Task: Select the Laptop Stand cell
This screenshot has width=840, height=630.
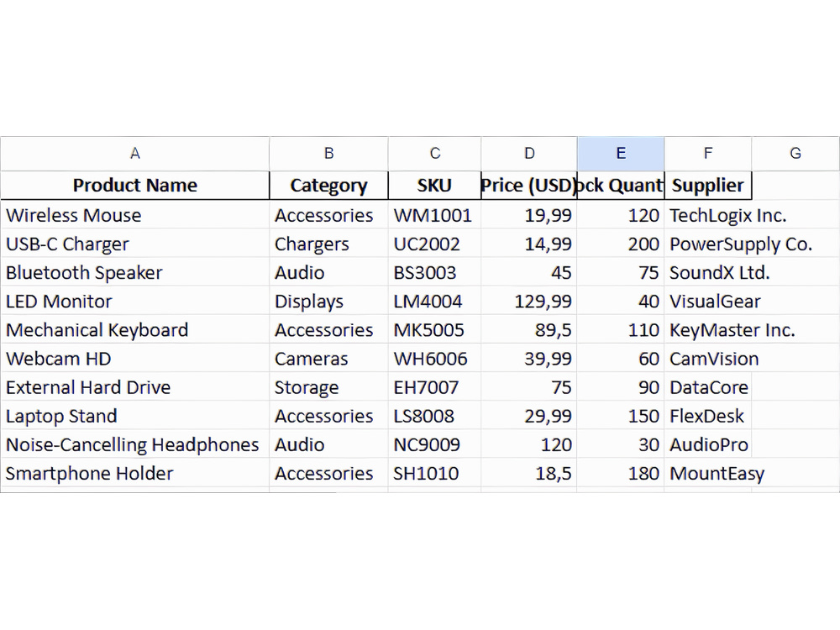Action: 135,417
